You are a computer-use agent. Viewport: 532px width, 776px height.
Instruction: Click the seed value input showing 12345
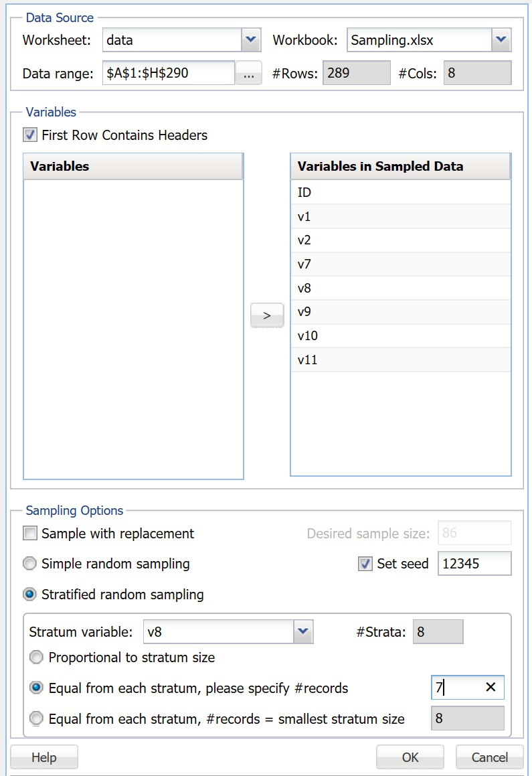[x=474, y=563]
